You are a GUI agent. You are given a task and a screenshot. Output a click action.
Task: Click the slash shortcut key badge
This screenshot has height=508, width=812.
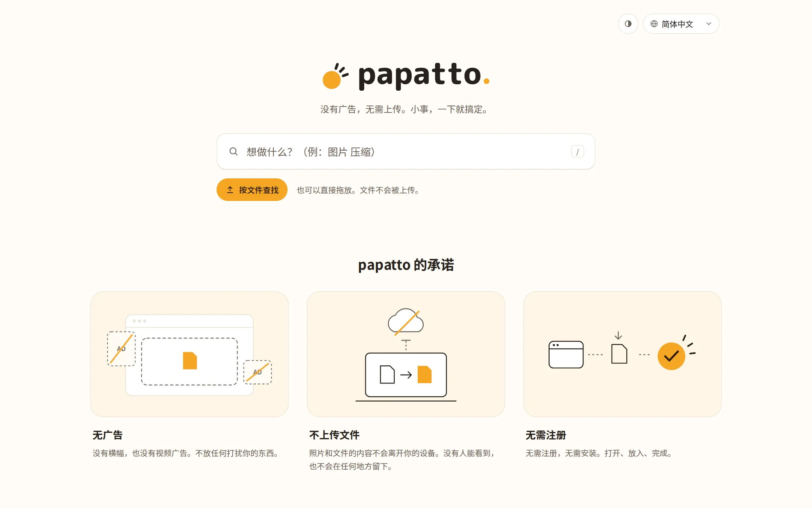(577, 152)
